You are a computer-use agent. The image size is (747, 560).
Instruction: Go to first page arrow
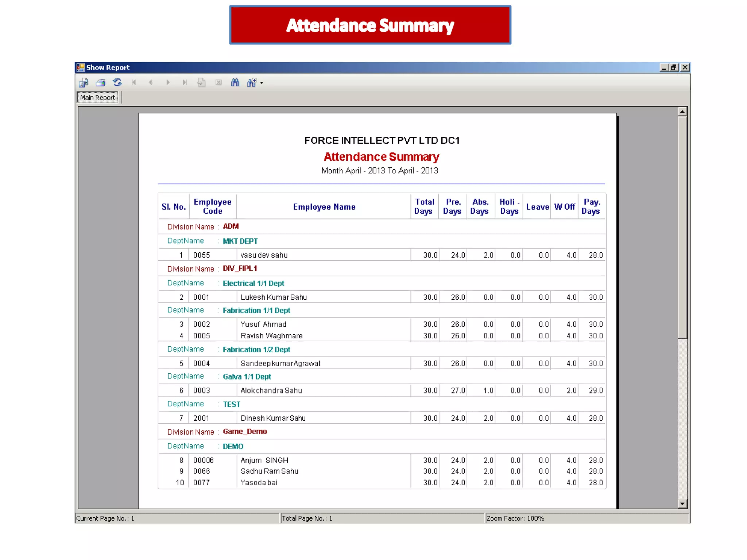click(x=134, y=83)
